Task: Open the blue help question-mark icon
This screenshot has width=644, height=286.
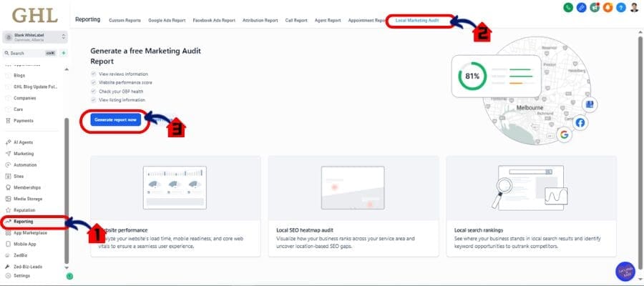Action: 621,7
